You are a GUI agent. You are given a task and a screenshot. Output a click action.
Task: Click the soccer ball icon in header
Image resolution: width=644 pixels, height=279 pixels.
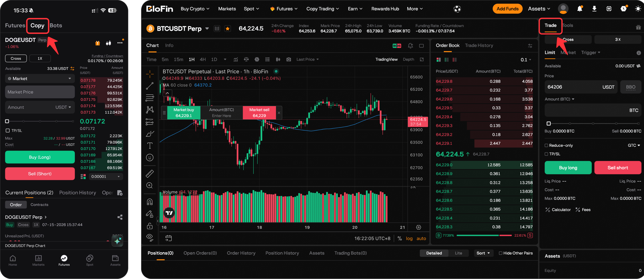coord(457,9)
